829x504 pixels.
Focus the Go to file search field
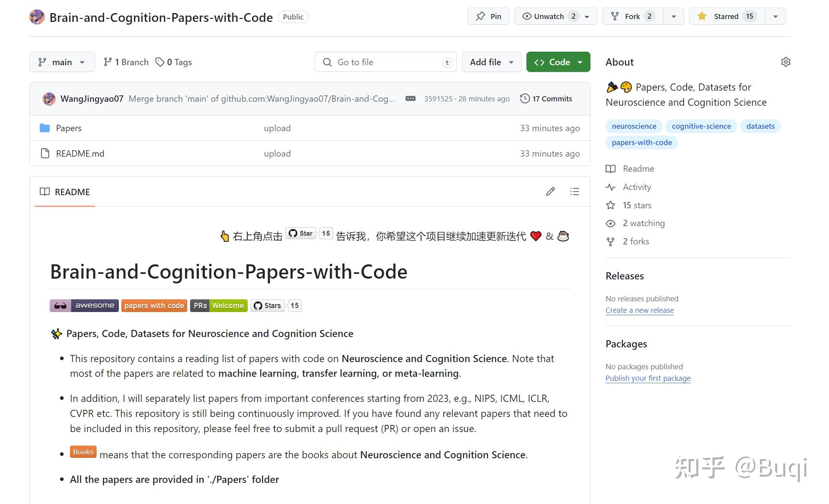pos(385,62)
